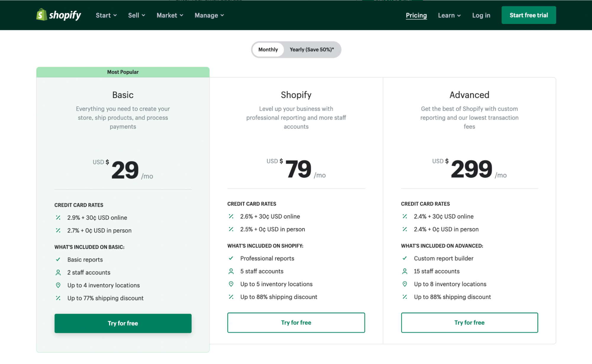Click the Log in link
This screenshot has height=364, width=592.
(x=481, y=15)
